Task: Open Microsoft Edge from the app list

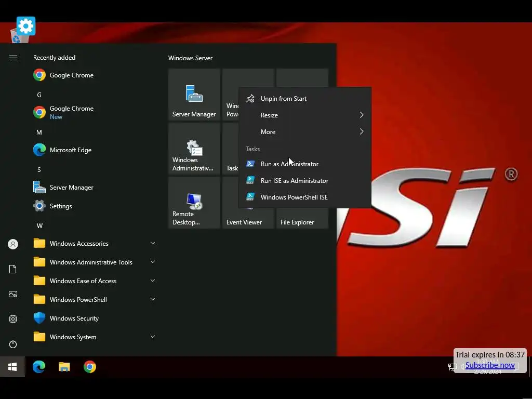Action: pyautogui.click(x=95, y=150)
